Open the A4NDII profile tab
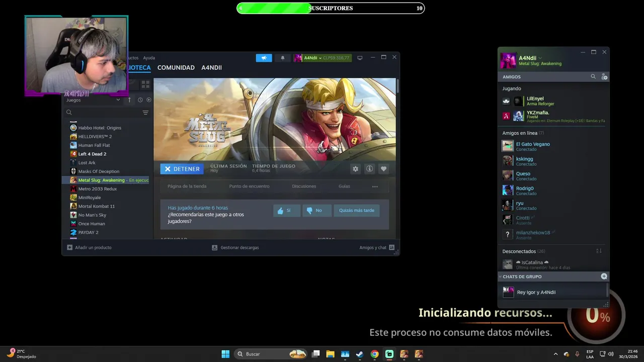 [211, 67]
